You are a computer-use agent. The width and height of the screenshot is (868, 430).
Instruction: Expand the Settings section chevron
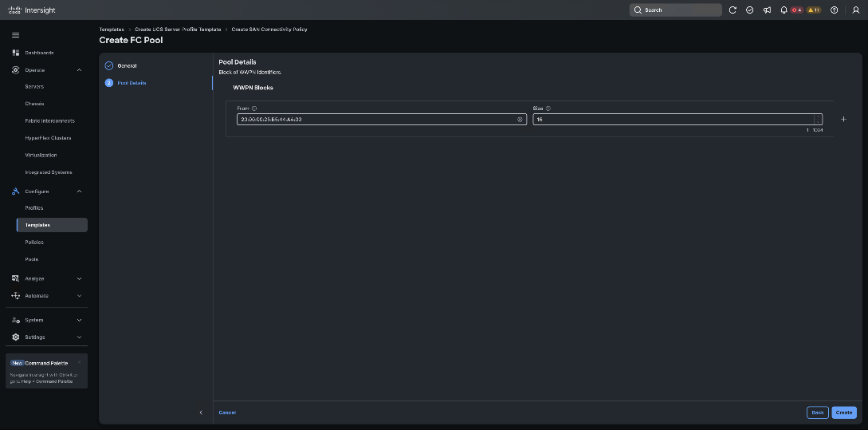[79, 337]
